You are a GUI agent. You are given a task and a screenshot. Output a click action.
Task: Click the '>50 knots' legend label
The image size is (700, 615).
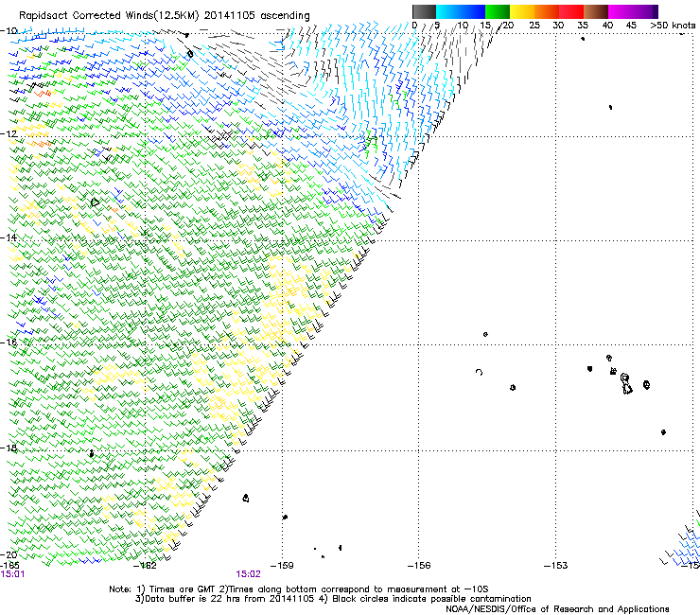coord(673,26)
